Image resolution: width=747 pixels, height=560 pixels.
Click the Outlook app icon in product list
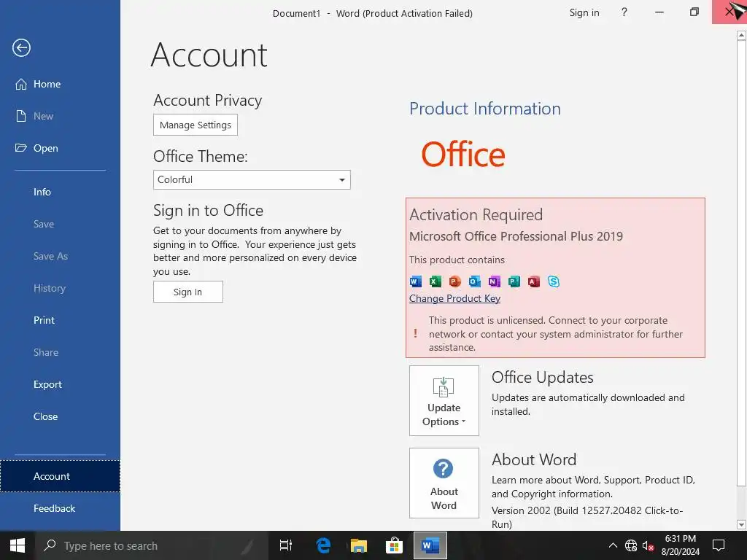click(474, 281)
